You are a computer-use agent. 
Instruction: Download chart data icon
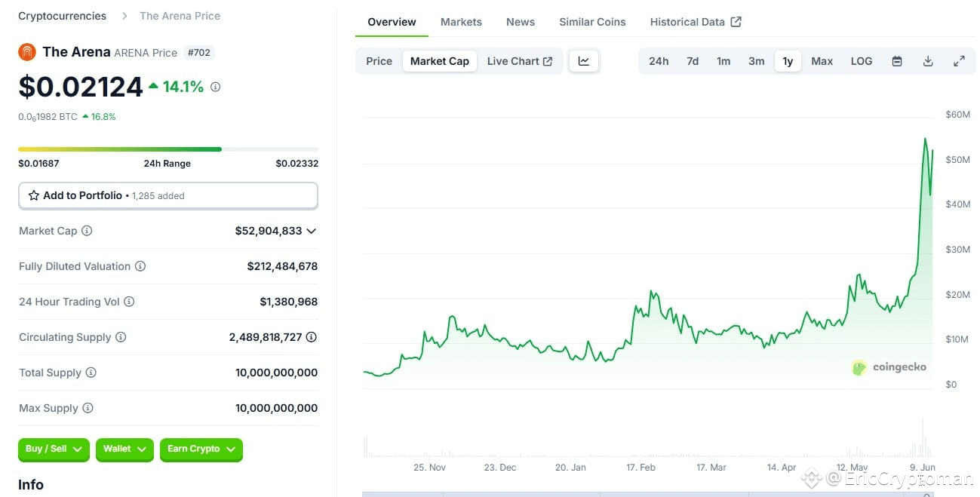click(928, 61)
